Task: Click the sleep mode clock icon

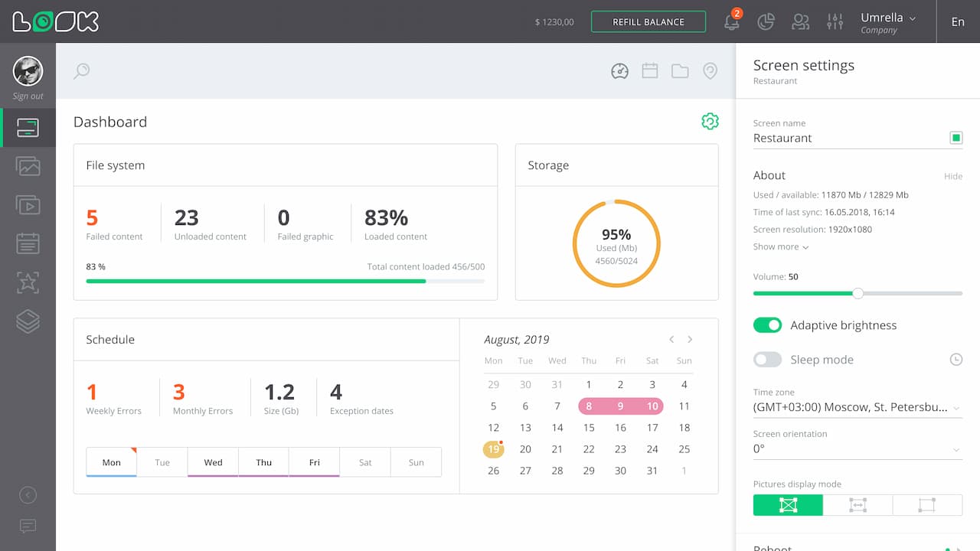Action: pyautogui.click(x=955, y=360)
